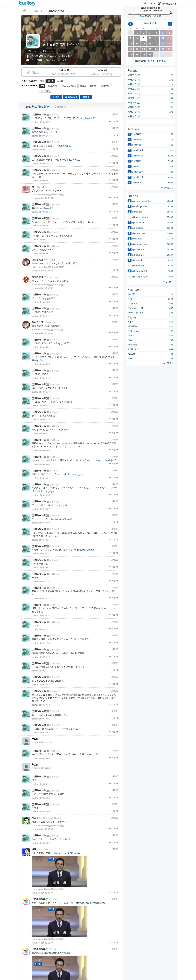
Task: Toggle RTのみ filter
Action: click(83, 86)
